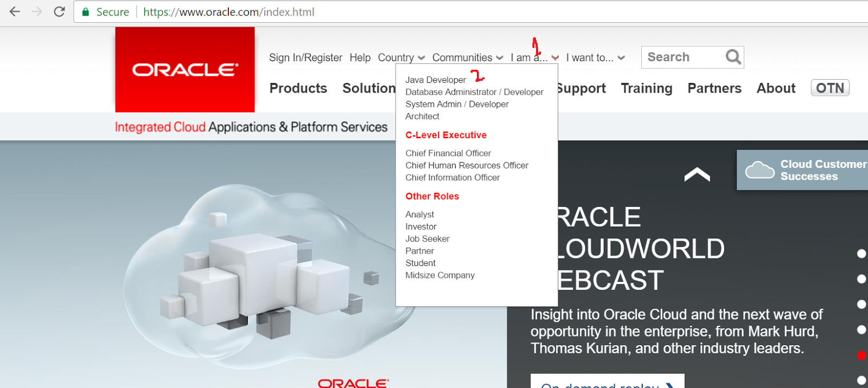Viewport: 868px width, 388px height.
Task: Open the Partners menu
Action: pyautogui.click(x=714, y=88)
